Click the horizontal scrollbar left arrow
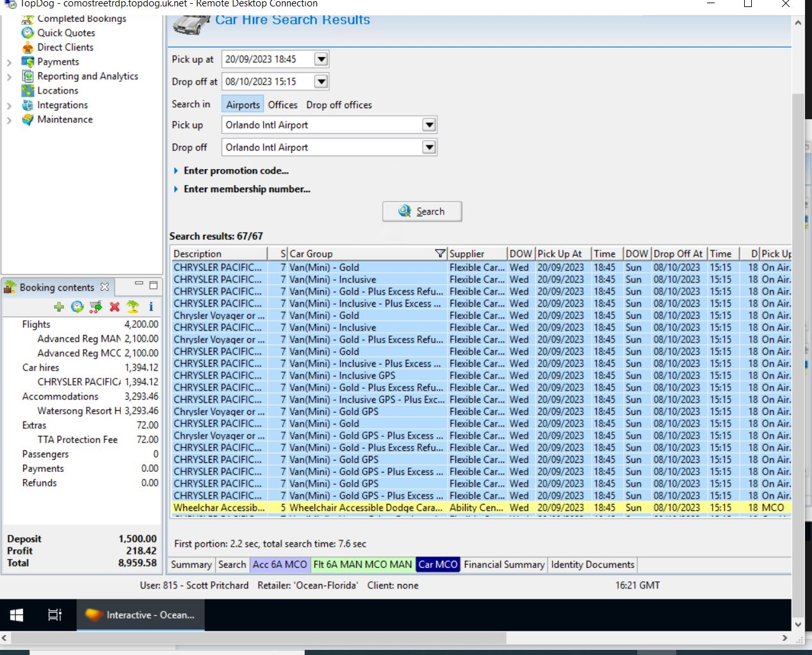The width and height of the screenshot is (812, 655). click(x=5, y=638)
